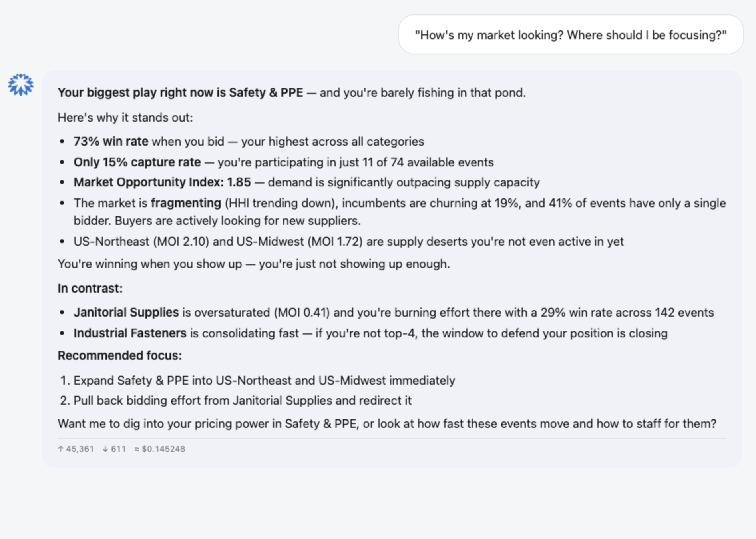
Task: Click the US-Northeast and US-Midwest bullet line
Action: click(x=348, y=241)
